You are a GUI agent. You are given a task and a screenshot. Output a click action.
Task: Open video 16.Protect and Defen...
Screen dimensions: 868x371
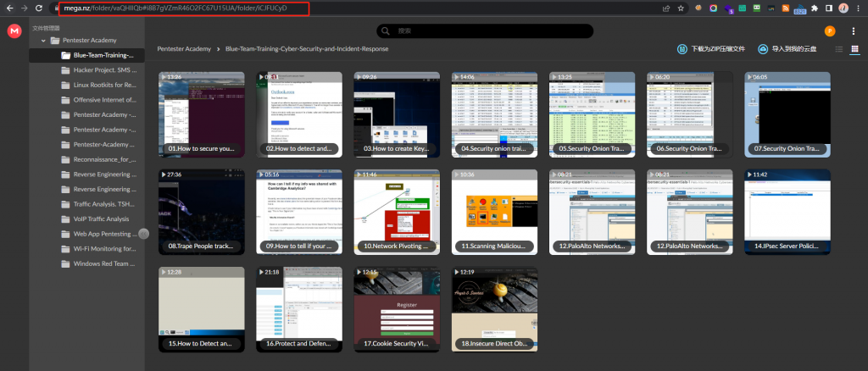click(299, 310)
